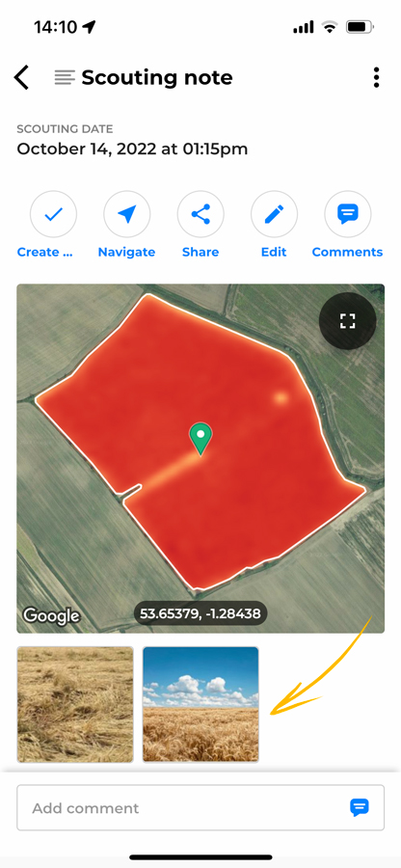Tap the back arrow icon

(21, 77)
